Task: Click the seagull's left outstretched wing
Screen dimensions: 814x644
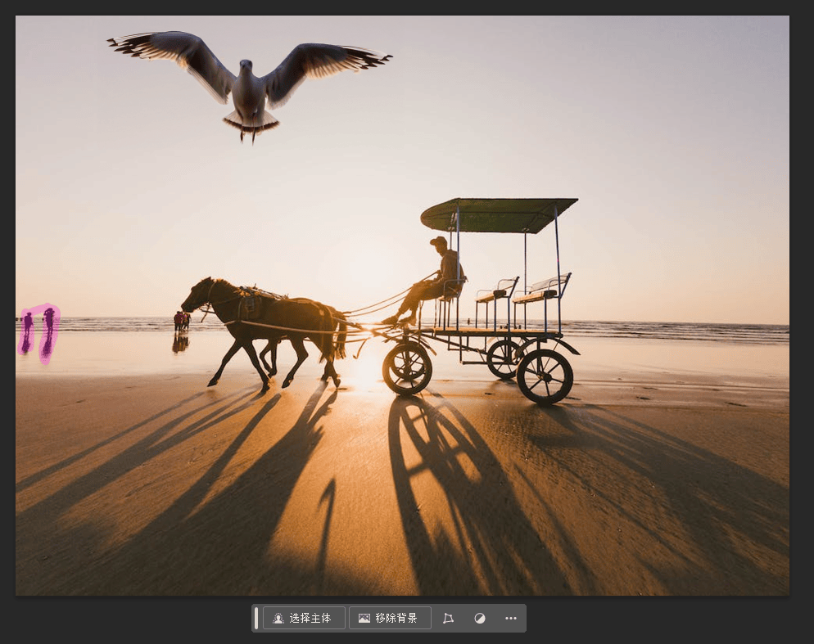Action: 171,60
